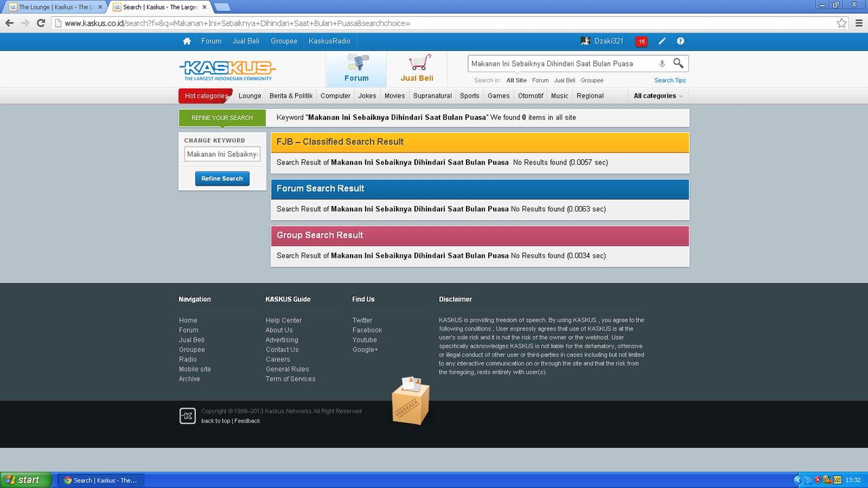Viewport: 868px width, 488px height.
Task: Open the Supranatural category
Action: pyautogui.click(x=433, y=96)
